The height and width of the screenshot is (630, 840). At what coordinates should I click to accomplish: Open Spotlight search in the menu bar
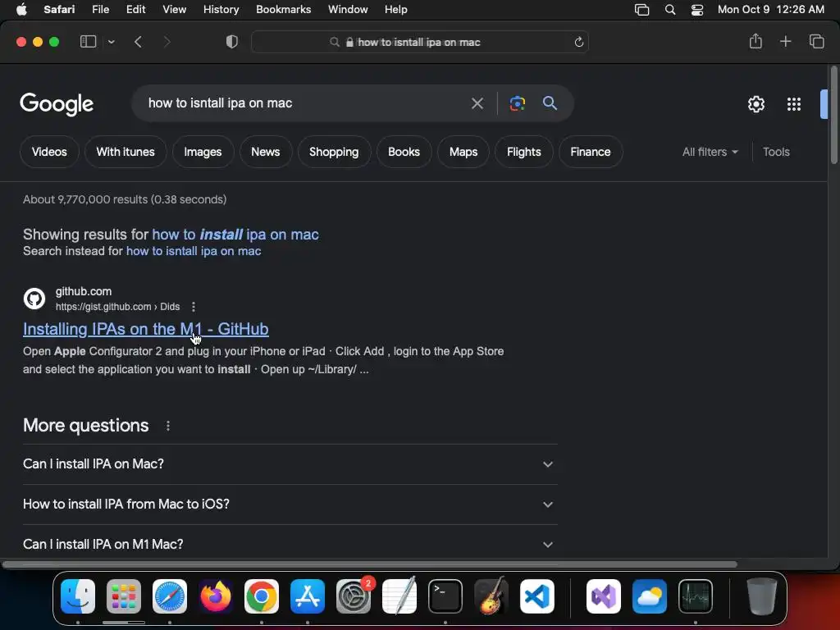click(669, 10)
